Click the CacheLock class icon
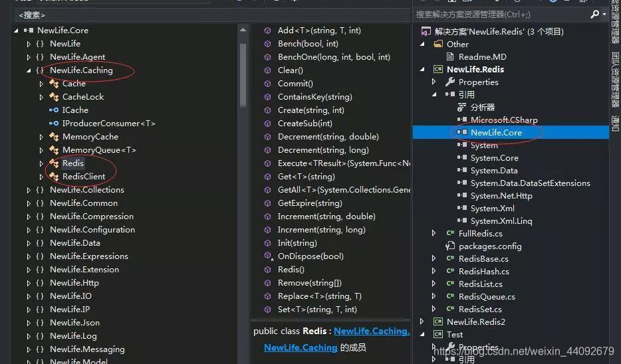This screenshot has width=621, height=364. 54,97
